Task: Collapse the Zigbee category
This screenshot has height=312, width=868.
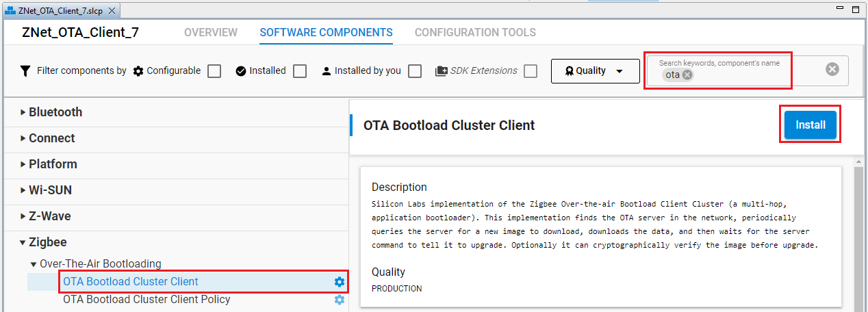Action: point(23,242)
